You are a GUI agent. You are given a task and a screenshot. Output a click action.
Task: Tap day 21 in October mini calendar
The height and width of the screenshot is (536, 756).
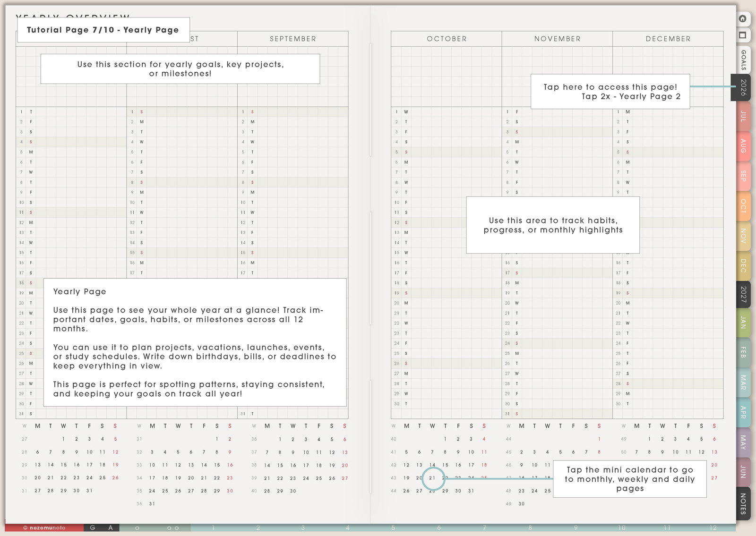[x=432, y=478]
